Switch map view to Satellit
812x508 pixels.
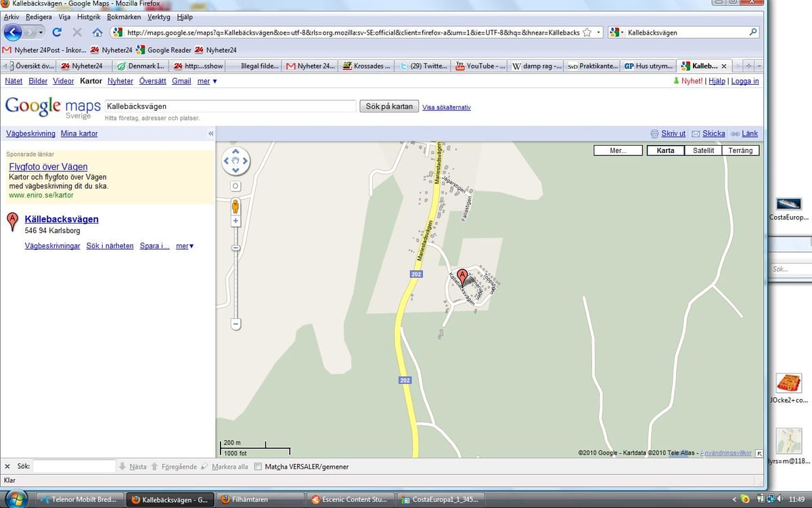703,150
